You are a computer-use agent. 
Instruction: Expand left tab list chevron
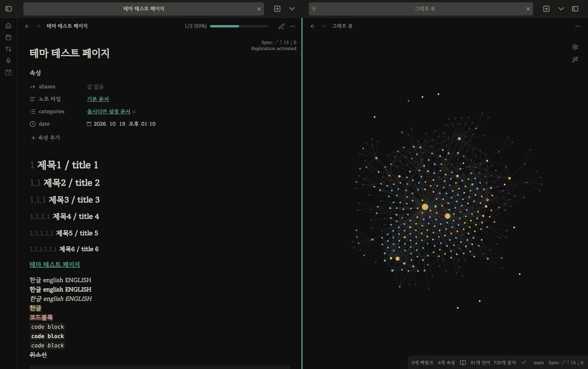click(292, 9)
